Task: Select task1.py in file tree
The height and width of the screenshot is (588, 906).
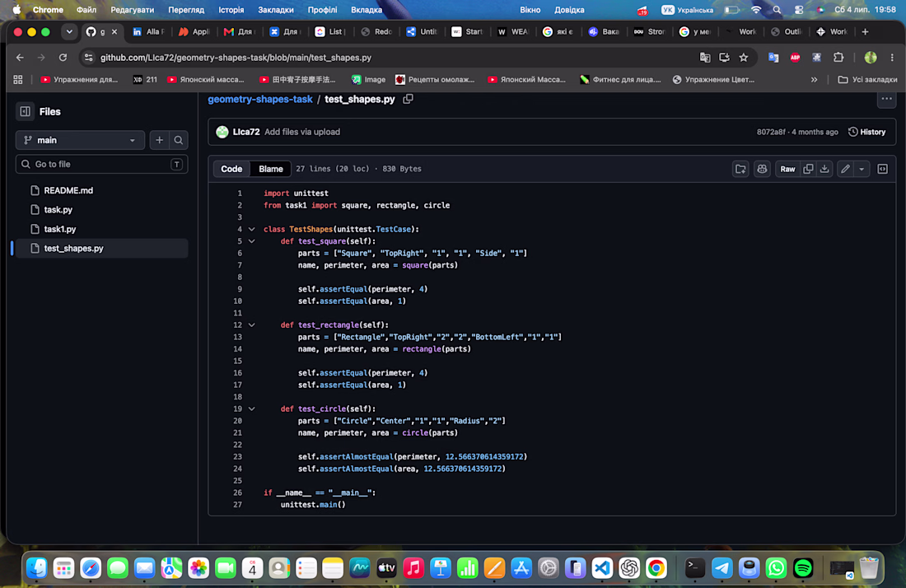Action: (60, 229)
